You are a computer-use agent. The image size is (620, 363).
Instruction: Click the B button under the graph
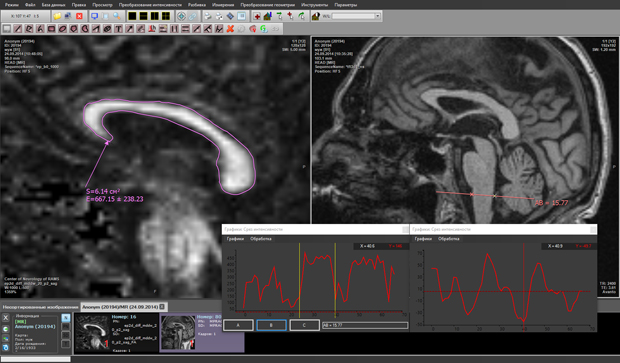click(x=271, y=325)
